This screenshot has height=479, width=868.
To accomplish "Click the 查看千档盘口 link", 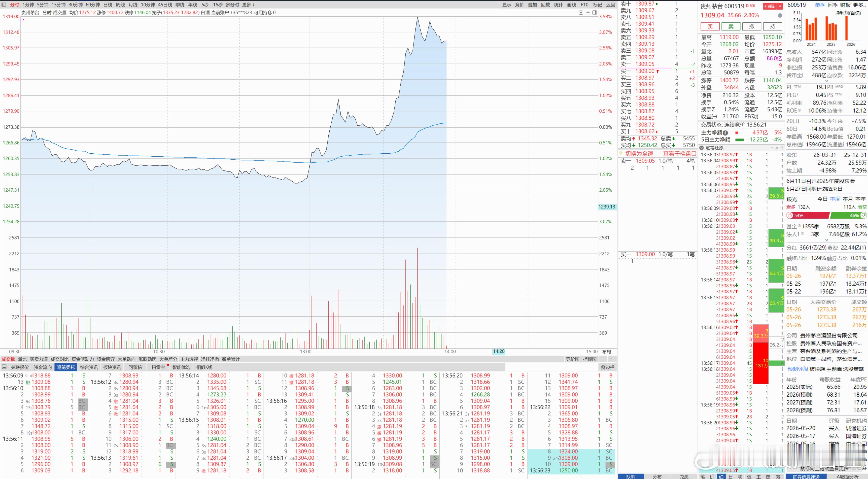I will click(680, 154).
